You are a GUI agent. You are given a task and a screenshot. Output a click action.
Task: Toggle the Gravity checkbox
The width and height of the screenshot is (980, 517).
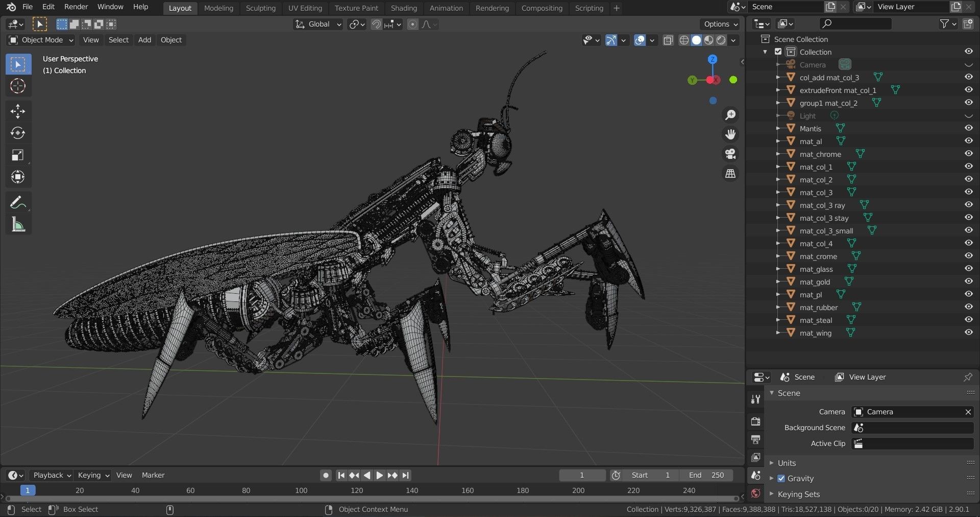(x=781, y=479)
